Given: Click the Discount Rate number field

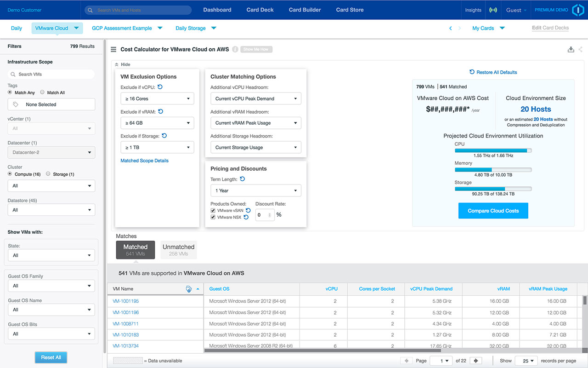Looking at the screenshot, I should tap(265, 215).
